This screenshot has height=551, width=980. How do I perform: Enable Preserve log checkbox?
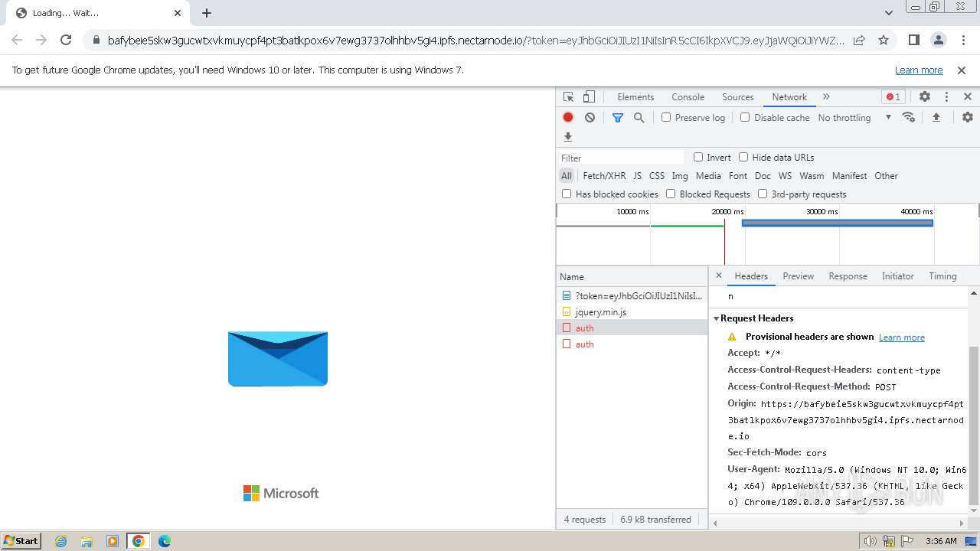click(x=666, y=117)
